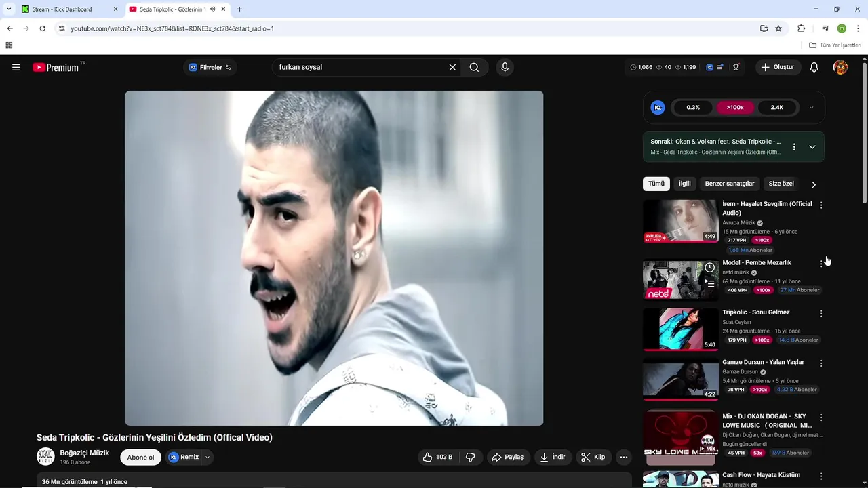This screenshot has width=868, height=488.
Task: Open options menu for Model - Pembe Mezarlık
Action: (821, 264)
